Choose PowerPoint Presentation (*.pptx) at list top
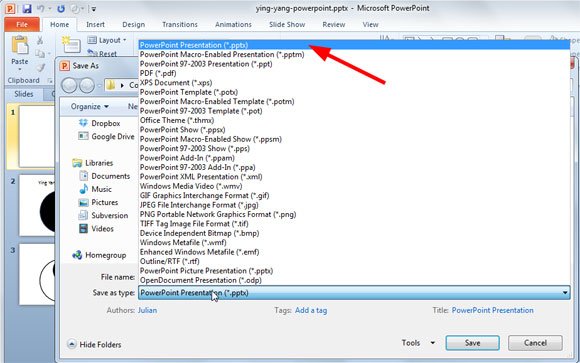The height and width of the screenshot is (363, 580). 354,45
